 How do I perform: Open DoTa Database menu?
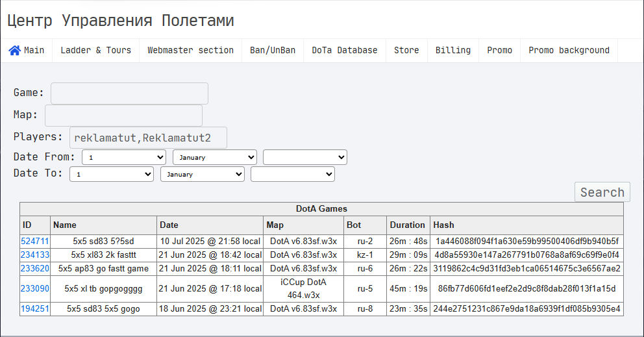click(x=345, y=51)
